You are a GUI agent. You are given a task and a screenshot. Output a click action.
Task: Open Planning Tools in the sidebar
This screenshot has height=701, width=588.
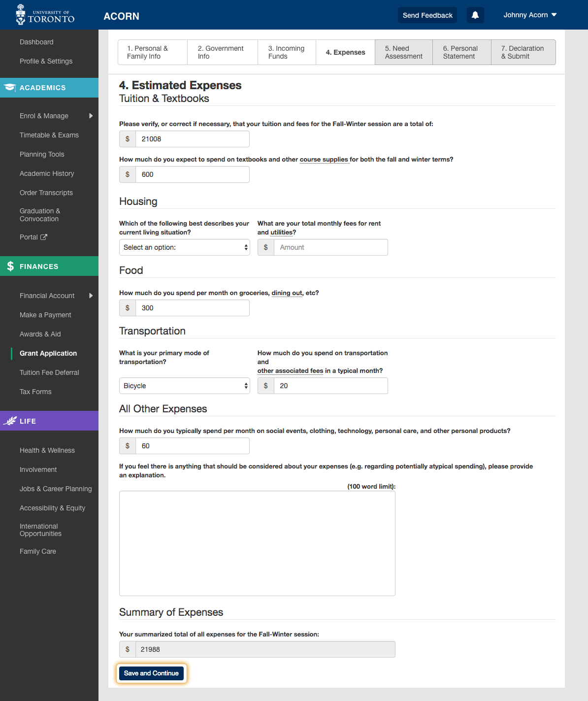pyautogui.click(x=42, y=154)
